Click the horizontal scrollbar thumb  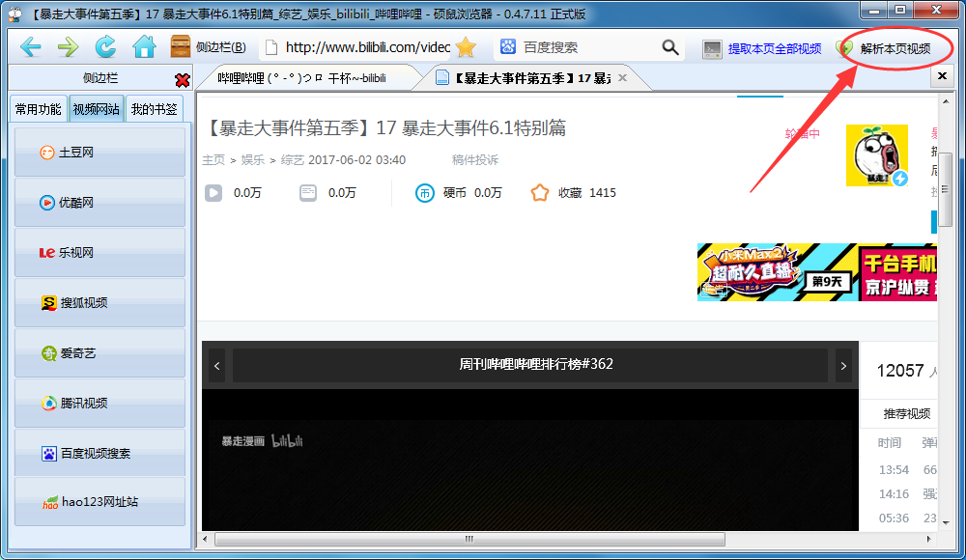(x=469, y=539)
